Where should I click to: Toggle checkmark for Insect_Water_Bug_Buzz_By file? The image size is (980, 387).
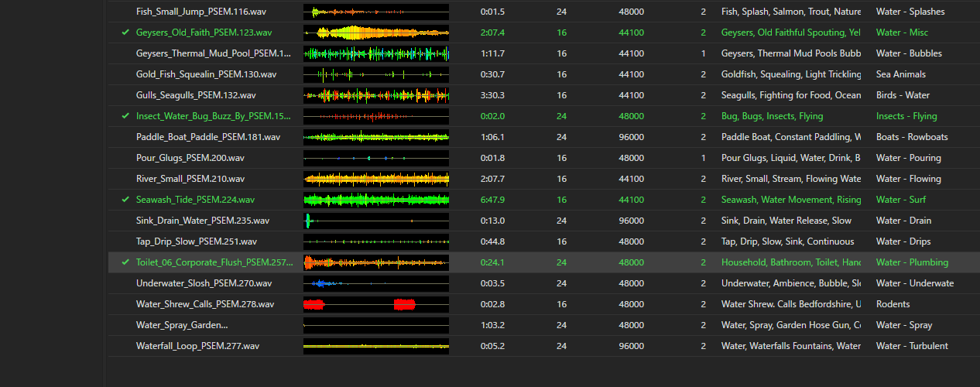[125, 116]
